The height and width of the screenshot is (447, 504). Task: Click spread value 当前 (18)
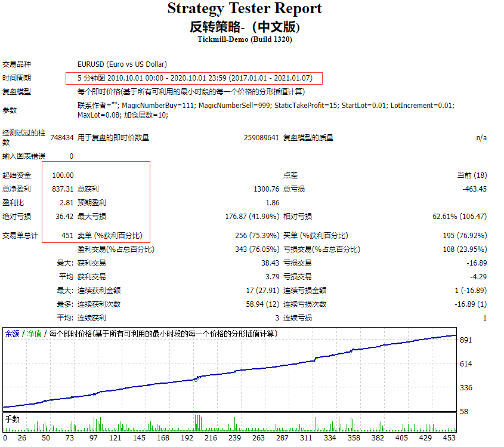[472, 175]
